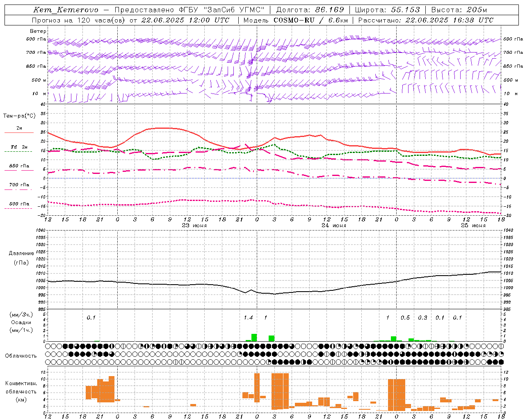Click the (гПа) pressure unit label

21,263
